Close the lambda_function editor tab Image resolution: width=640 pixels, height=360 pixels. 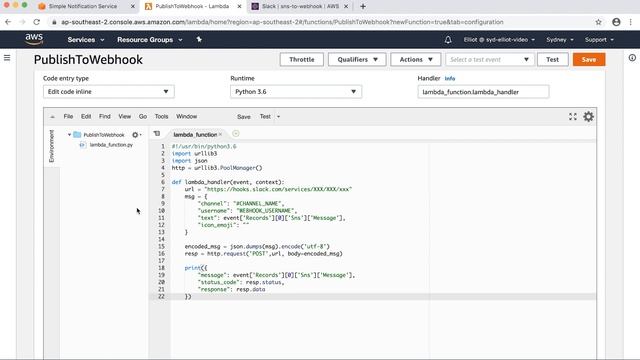(x=220, y=134)
